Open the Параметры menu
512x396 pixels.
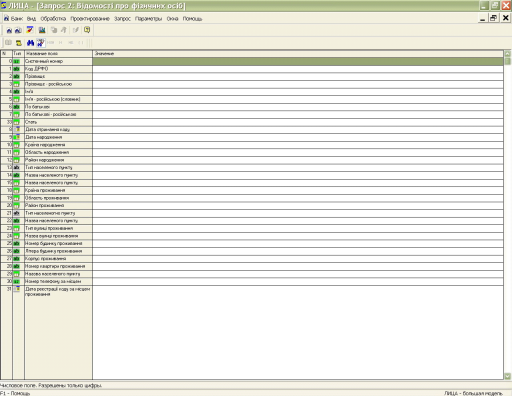click(148, 19)
